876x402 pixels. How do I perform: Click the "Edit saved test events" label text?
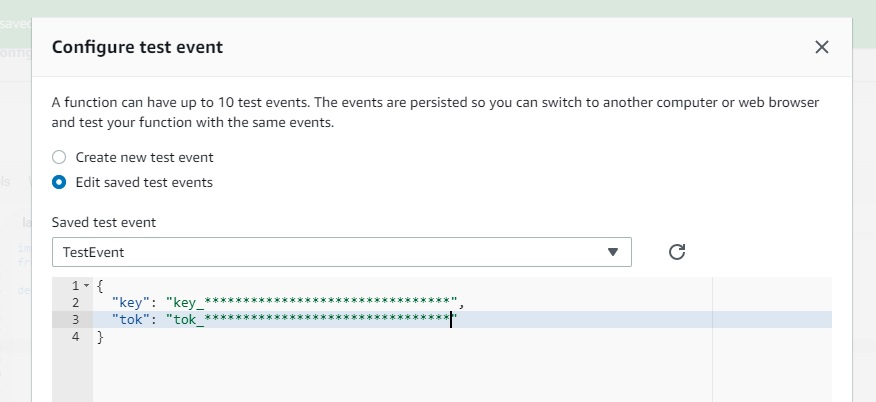[144, 182]
